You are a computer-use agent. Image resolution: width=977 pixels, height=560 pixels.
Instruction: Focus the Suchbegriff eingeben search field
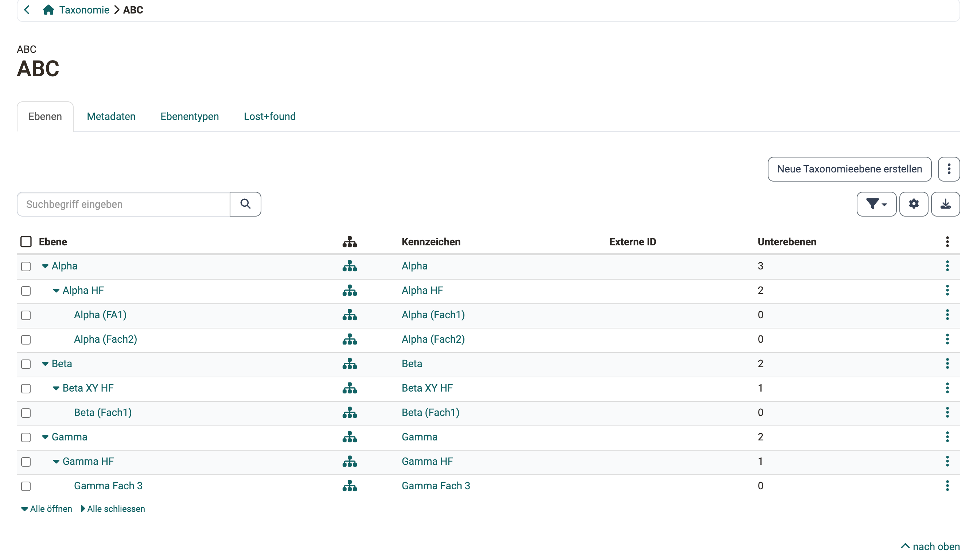pos(124,204)
